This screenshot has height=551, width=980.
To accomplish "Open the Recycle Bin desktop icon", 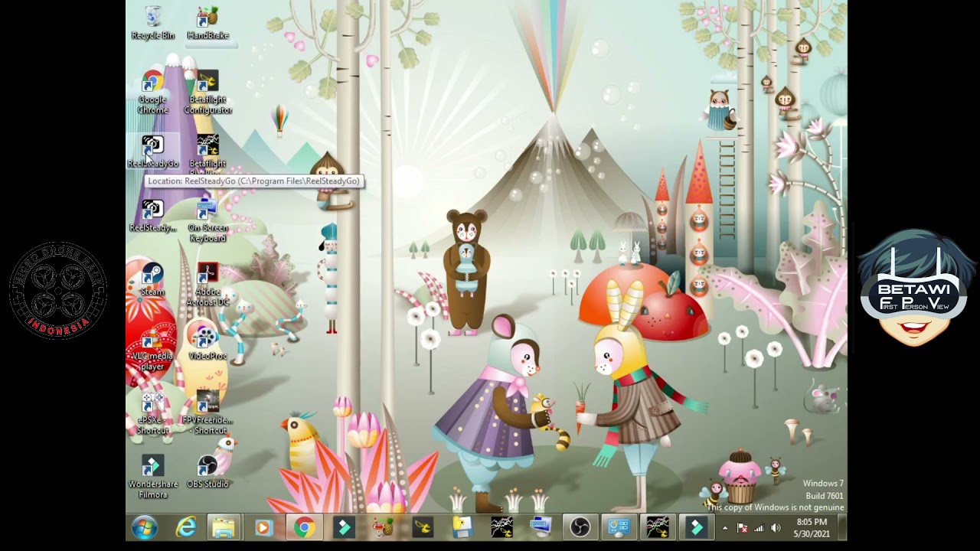I will coord(153,24).
